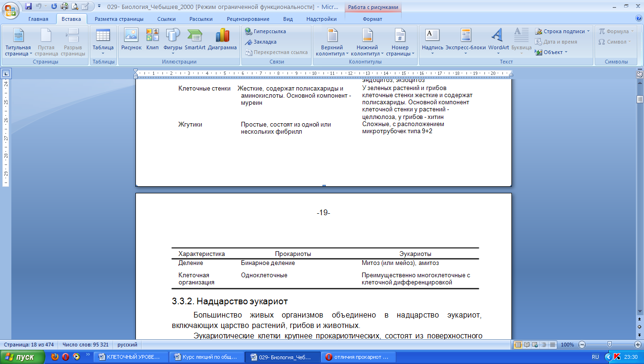Click the Гиперссылка button

point(266,31)
